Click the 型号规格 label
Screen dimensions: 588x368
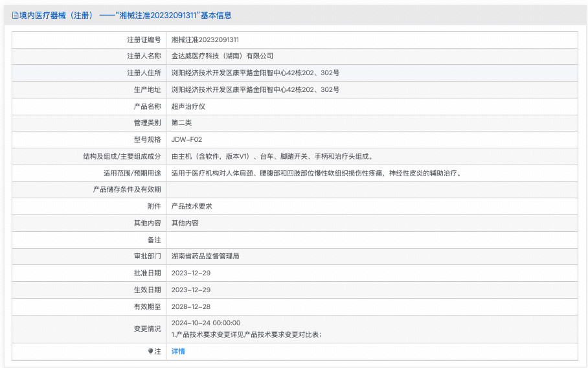coord(148,139)
